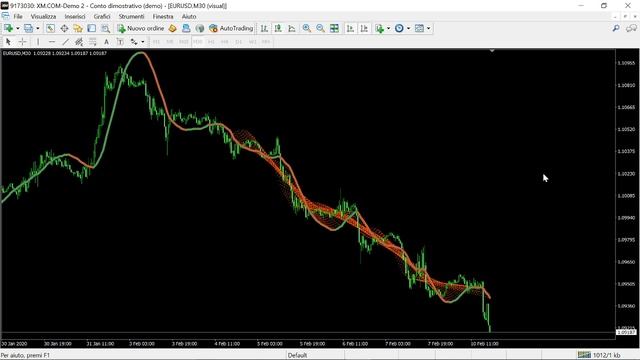Open the indicators list icon
The image size is (640, 360).
click(380, 28)
